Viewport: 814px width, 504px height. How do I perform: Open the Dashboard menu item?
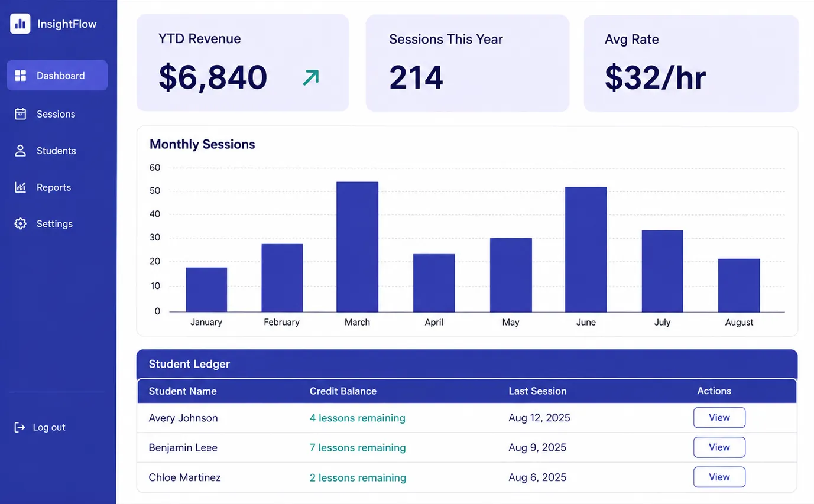pyautogui.click(x=57, y=76)
